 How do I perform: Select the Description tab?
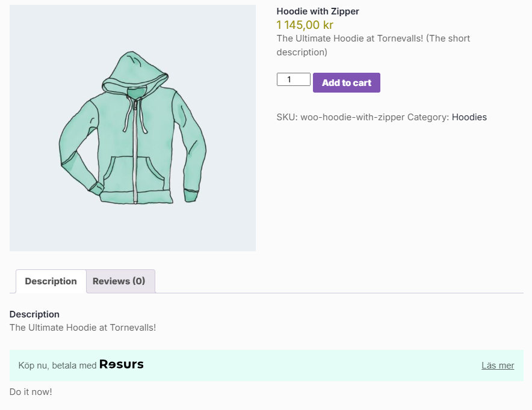click(51, 281)
